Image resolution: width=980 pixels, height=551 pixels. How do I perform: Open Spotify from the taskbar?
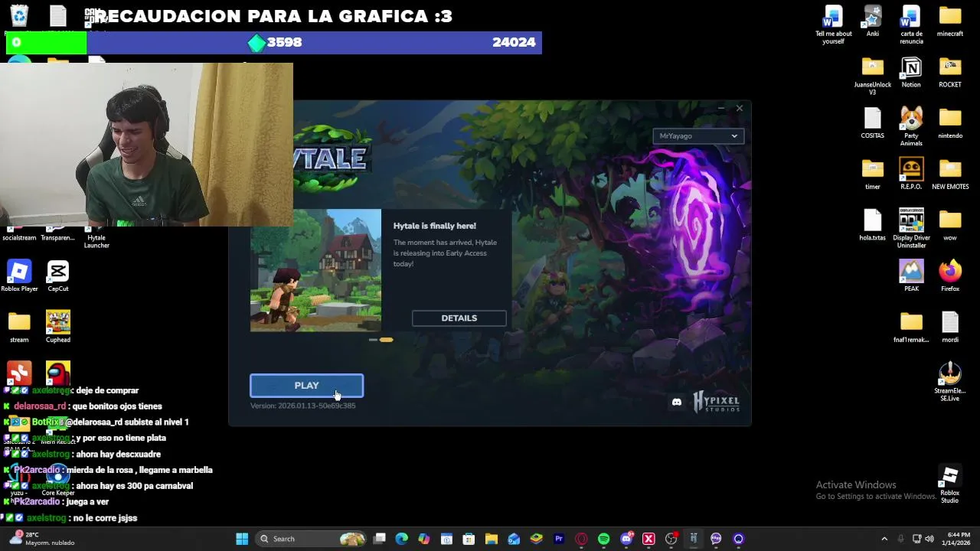click(603, 539)
